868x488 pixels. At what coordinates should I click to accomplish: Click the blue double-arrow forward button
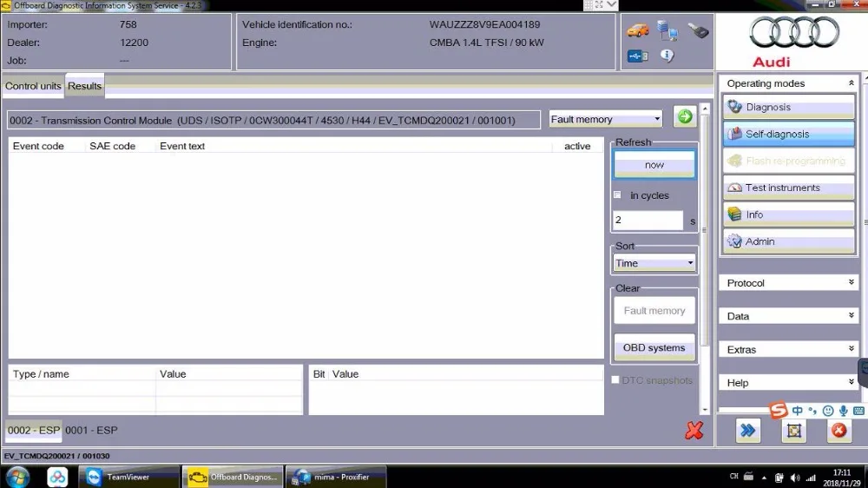click(x=748, y=431)
